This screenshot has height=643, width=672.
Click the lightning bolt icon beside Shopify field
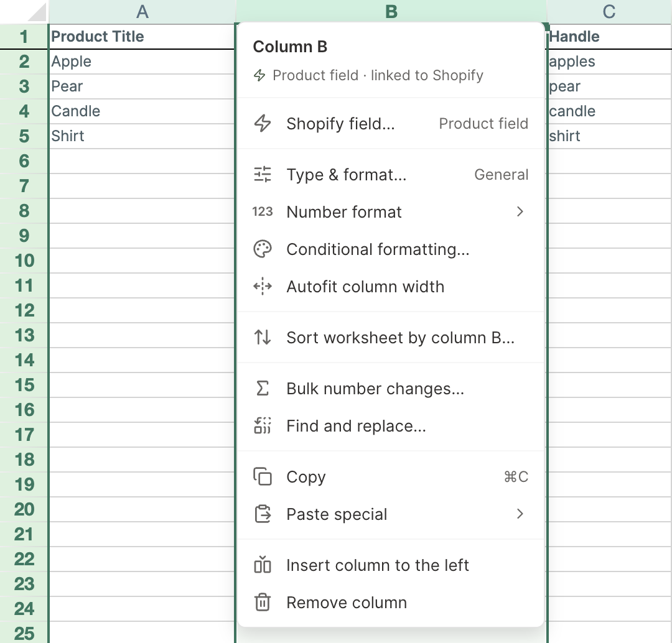pyautogui.click(x=263, y=123)
